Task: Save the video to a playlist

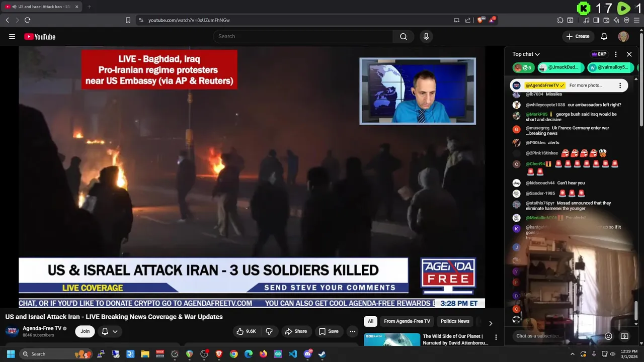Action: click(329, 331)
